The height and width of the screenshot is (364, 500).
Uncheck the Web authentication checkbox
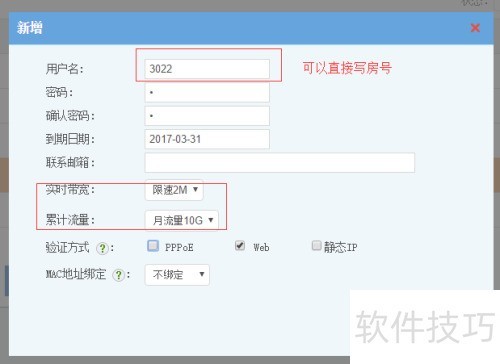pos(240,246)
